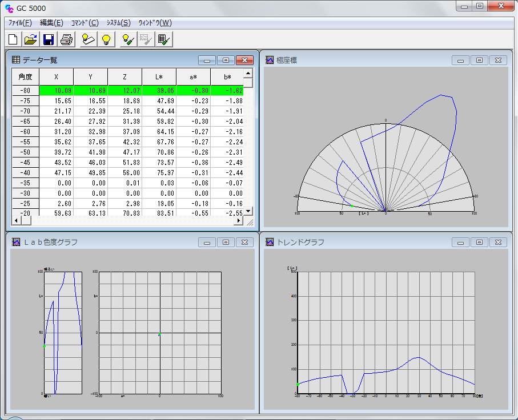Image resolution: width=518 pixels, height=420 pixels.
Task: Select the -40 angle row header
Action: point(26,173)
